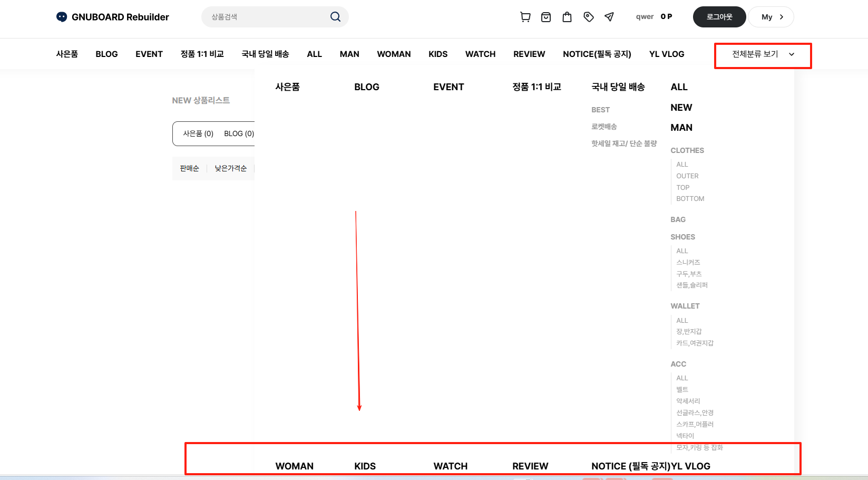Open the shopping cart icon
The width and height of the screenshot is (868, 480).
(525, 17)
